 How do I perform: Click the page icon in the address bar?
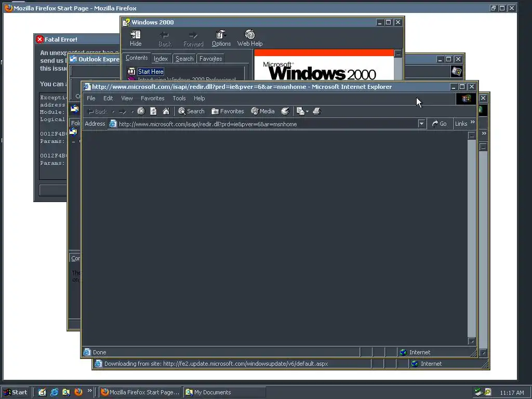point(113,124)
